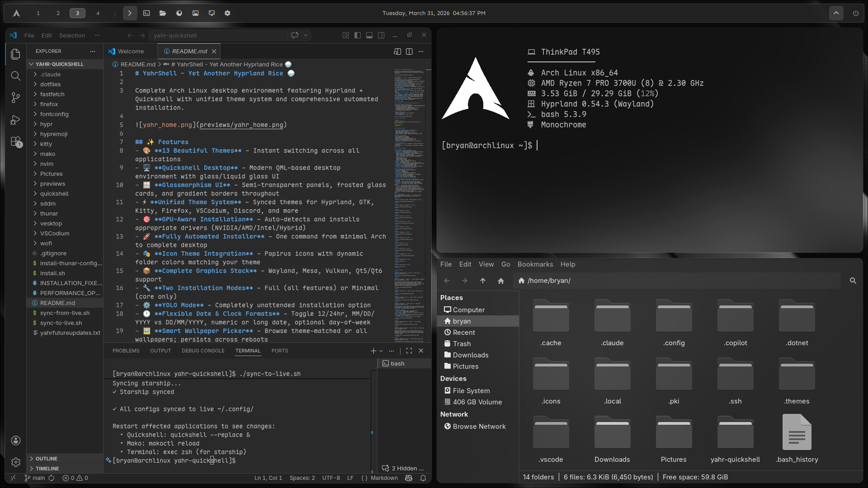868x488 pixels.
Task: Open the new terminal launch profile dropdown
Action: tap(381, 351)
